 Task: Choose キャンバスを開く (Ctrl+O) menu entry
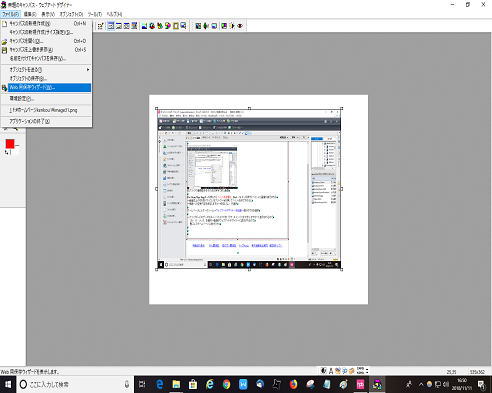[46, 41]
